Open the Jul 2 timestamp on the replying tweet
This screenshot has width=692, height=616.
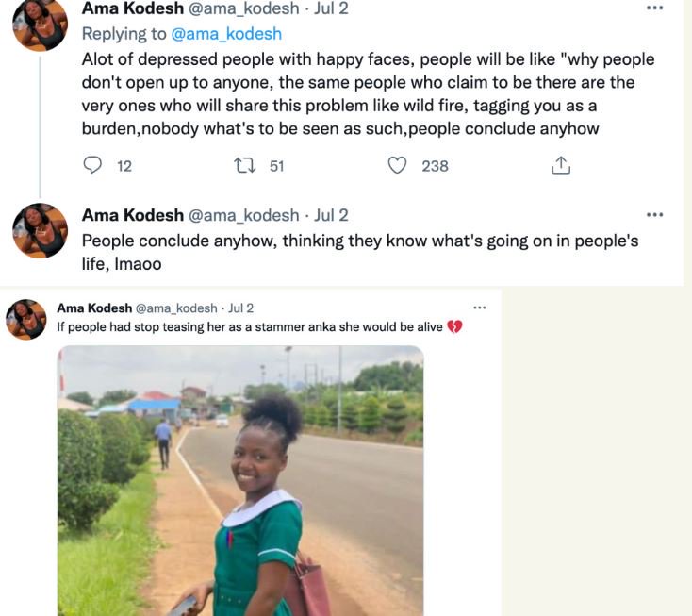tap(331, 8)
